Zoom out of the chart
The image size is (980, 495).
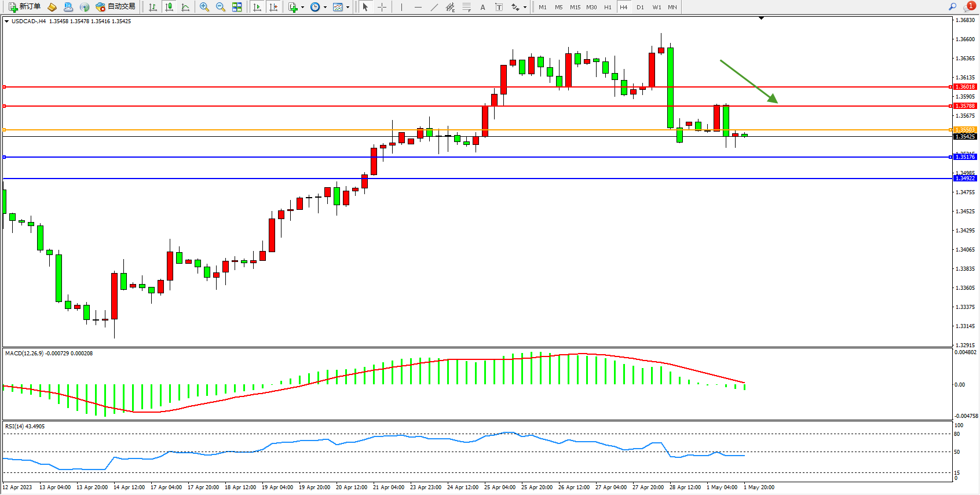tap(221, 7)
